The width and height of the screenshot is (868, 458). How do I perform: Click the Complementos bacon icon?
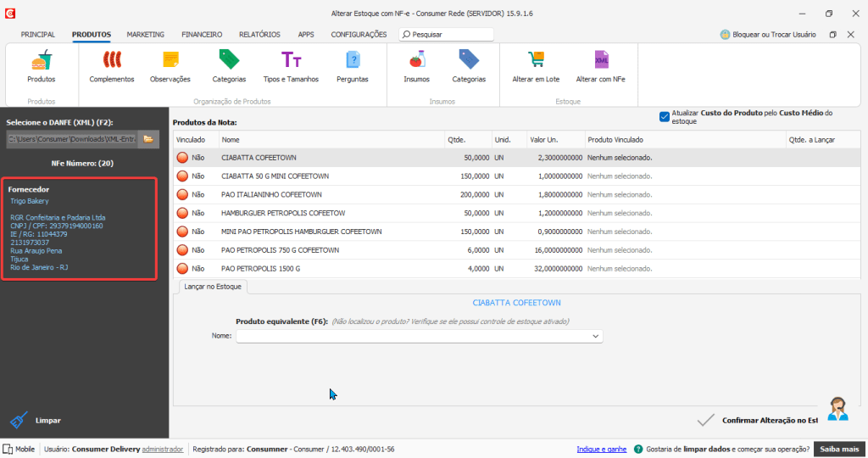112,62
